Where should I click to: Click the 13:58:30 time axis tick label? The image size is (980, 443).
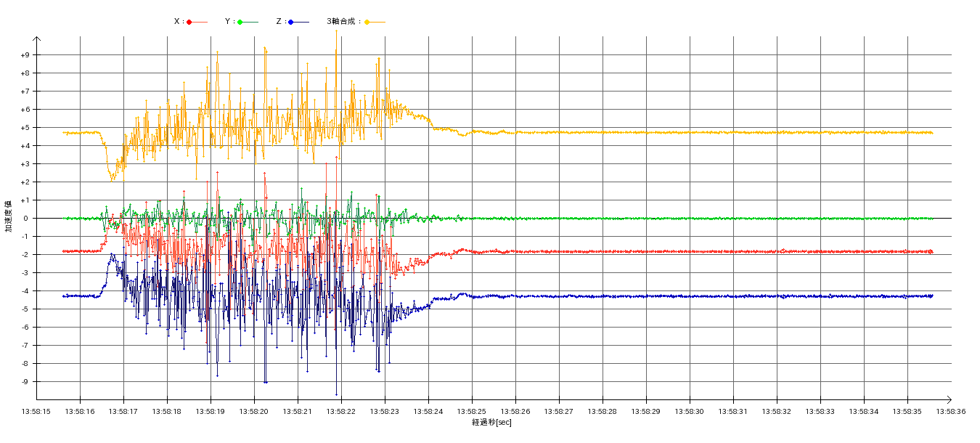coord(690,411)
